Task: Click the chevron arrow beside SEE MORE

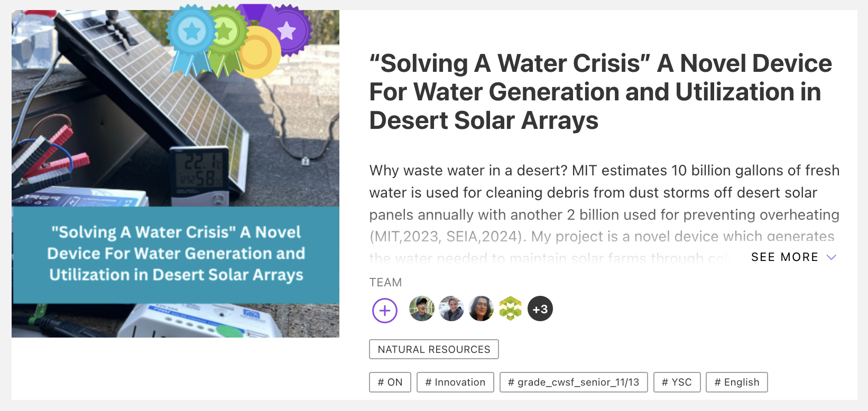Action: pyautogui.click(x=832, y=257)
